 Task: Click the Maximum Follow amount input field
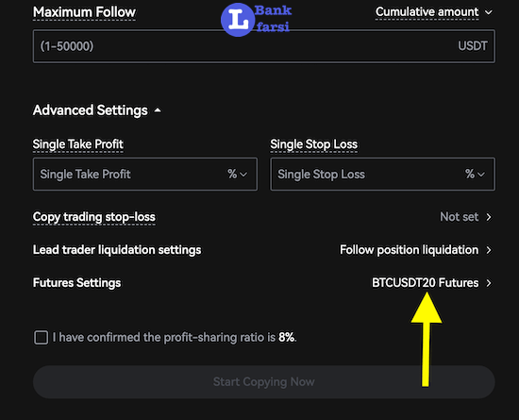point(264,46)
